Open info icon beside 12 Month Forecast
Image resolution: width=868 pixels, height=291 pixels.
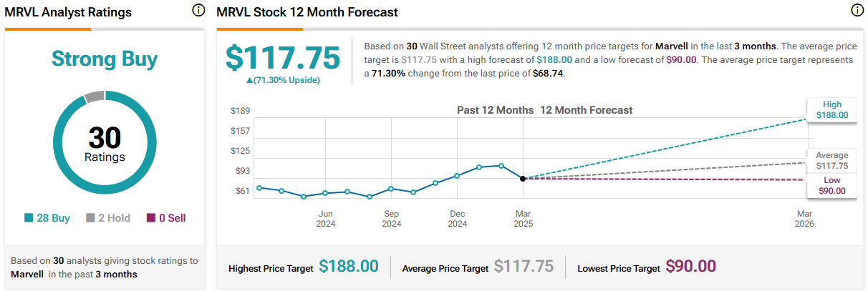click(857, 11)
